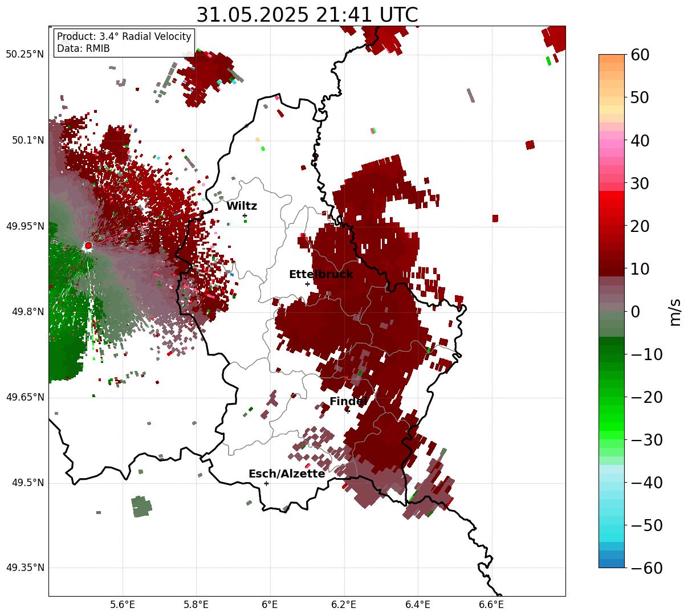Viewport: 688px width, 616px height.
Task: Click the red radar location marker
Action: click(x=88, y=246)
